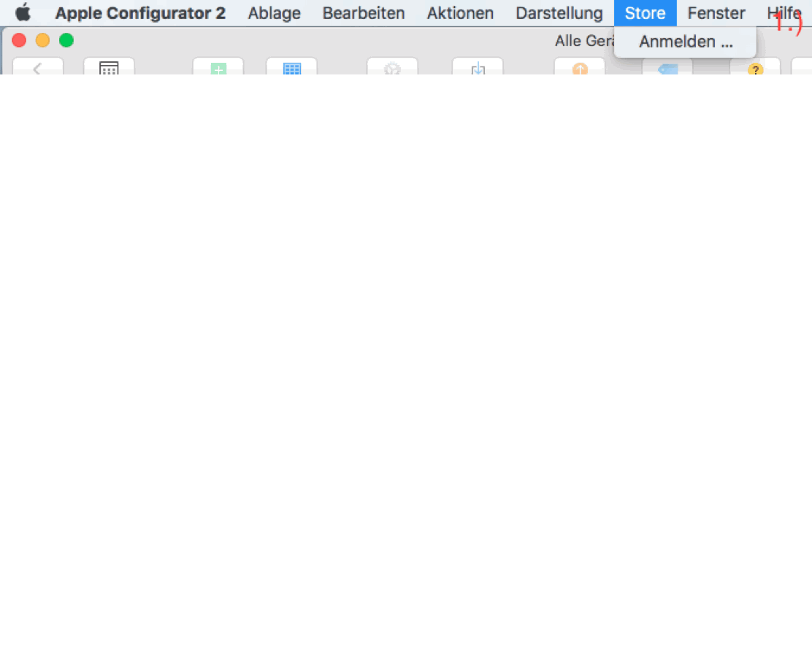Image resolution: width=812 pixels, height=649 pixels.
Task: Click the green plus Add icon
Action: coord(218,68)
